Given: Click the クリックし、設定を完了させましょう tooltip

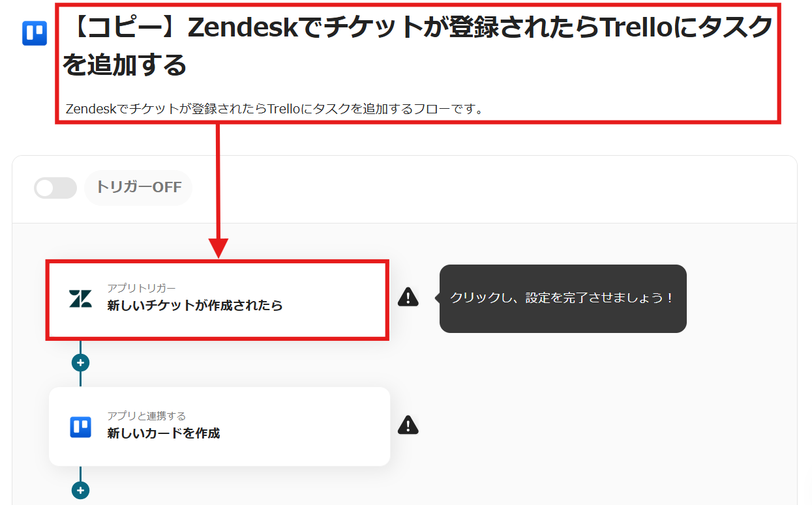Looking at the screenshot, I should tap(563, 298).
